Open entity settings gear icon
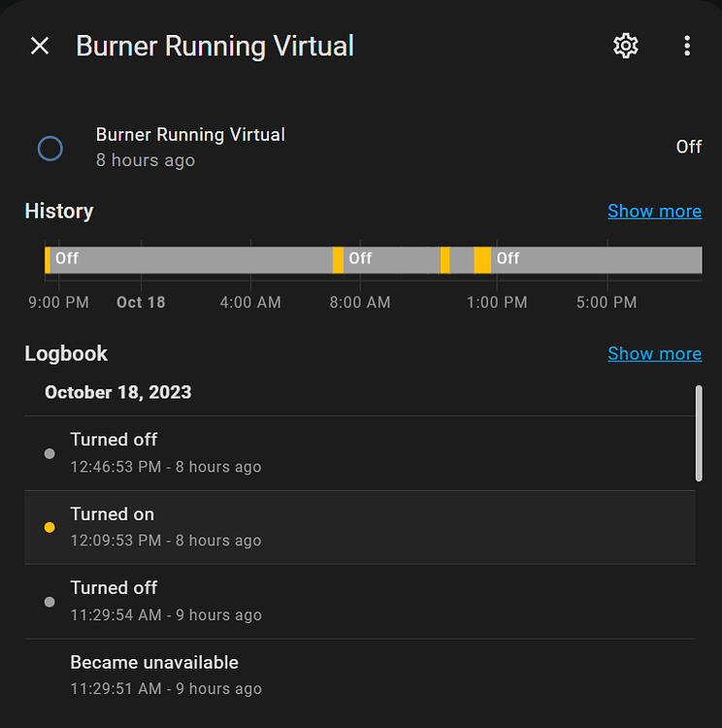 pyautogui.click(x=625, y=46)
